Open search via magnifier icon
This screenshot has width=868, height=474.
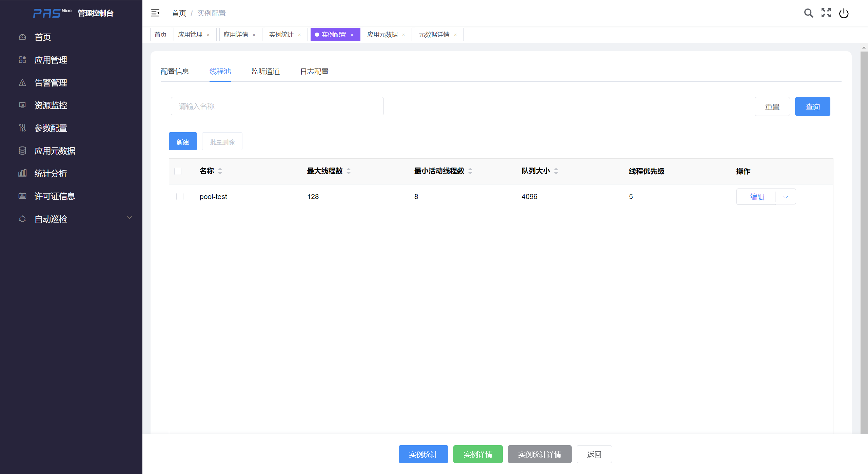808,13
